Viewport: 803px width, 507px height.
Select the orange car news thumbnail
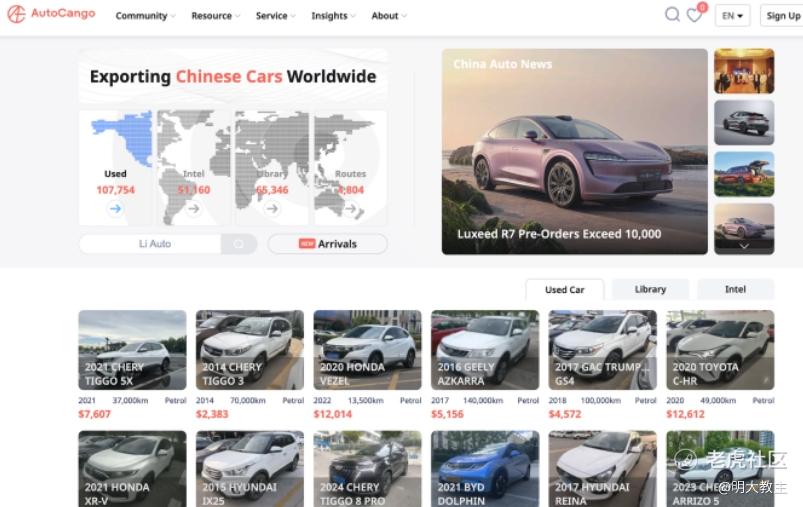click(744, 174)
